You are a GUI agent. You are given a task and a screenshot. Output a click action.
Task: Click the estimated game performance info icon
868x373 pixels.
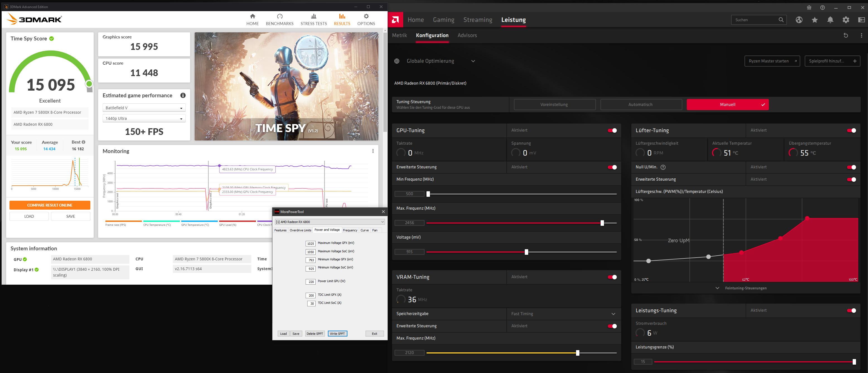point(183,95)
